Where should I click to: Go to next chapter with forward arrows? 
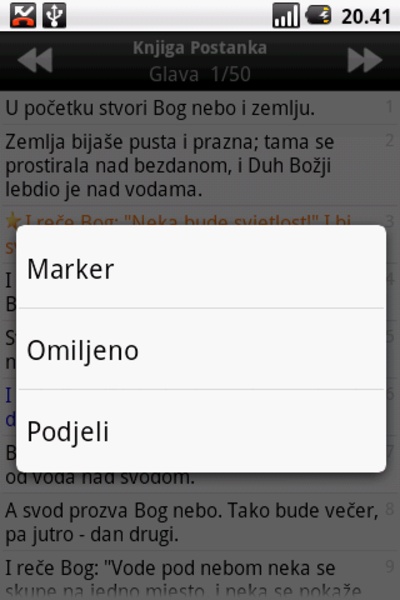coord(364,60)
